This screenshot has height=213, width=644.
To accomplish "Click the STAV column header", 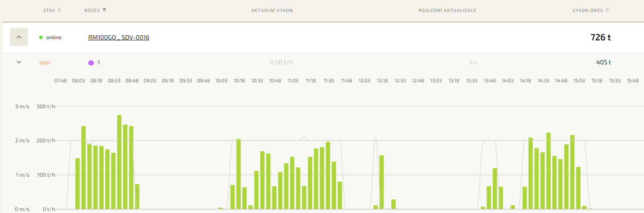I will pyautogui.click(x=50, y=10).
